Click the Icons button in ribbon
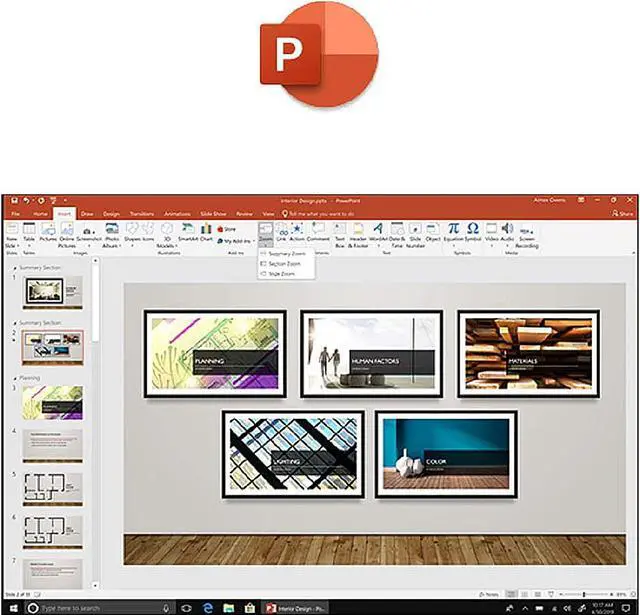640x615 pixels. pyautogui.click(x=148, y=232)
